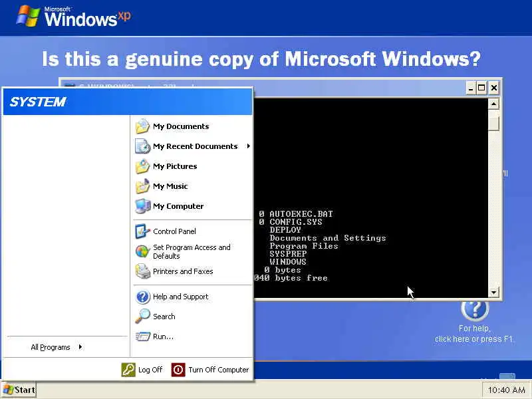Click 'Documents and Settings' console line

point(328,238)
